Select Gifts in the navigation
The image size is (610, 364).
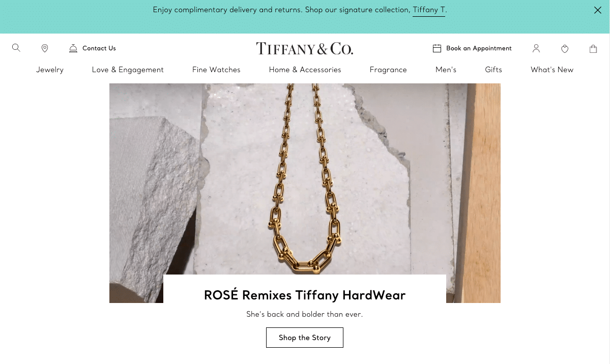pyautogui.click(x=493, y=70)
